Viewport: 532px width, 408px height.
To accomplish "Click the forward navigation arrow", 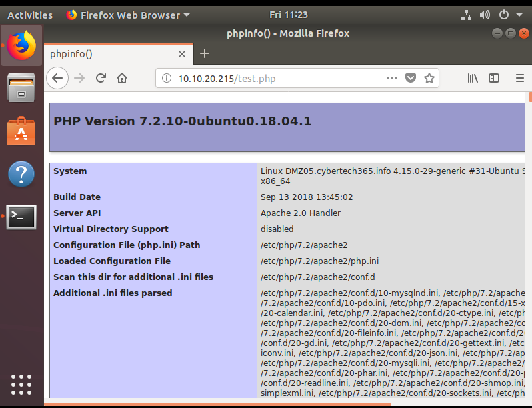I will pyautogui.click(x=79, y=79).
